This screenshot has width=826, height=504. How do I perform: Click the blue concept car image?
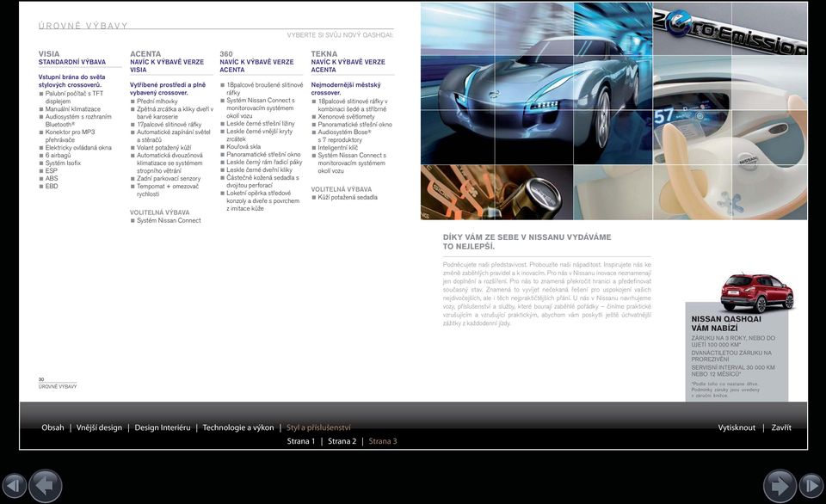[536, 83]
